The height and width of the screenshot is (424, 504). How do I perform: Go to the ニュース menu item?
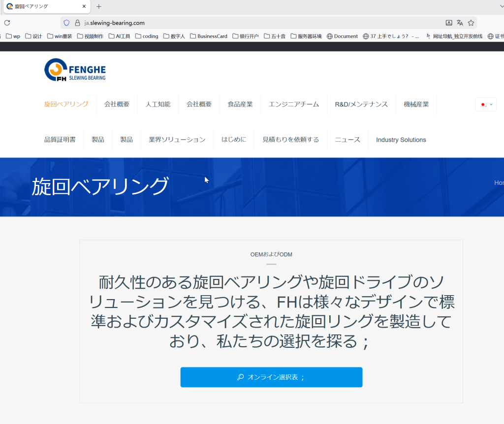pos(347,140)
